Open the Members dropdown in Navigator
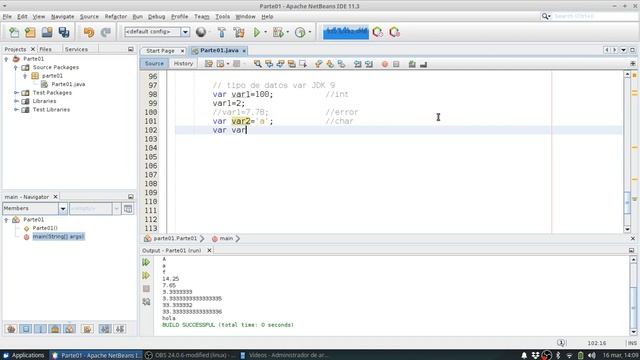The image size is (640, 360). (x=63, y=209)
